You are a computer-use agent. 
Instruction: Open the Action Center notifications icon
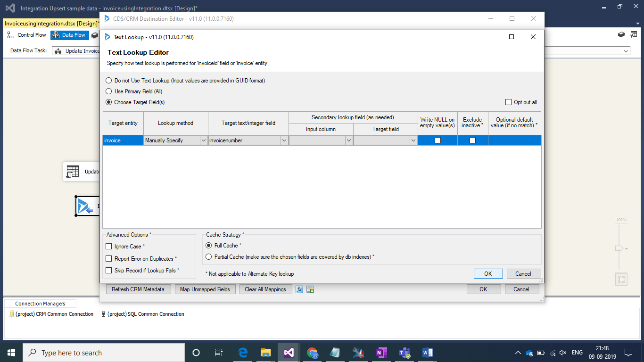point(628,353)
